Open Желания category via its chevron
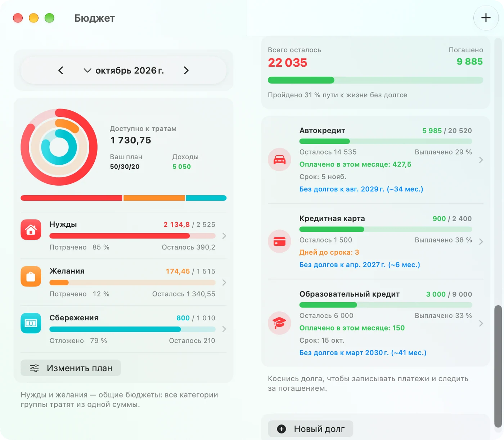This screenshot has width=504, height=440. point(224,283)
